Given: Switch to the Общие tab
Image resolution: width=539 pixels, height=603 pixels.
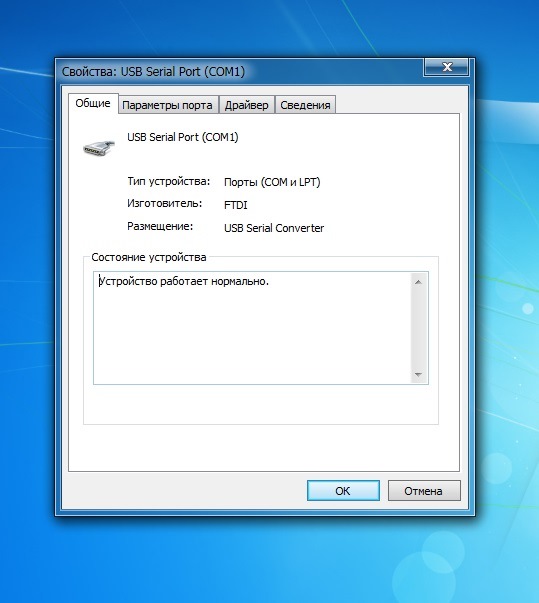Looking at the screenshot, I should [93, 103].
